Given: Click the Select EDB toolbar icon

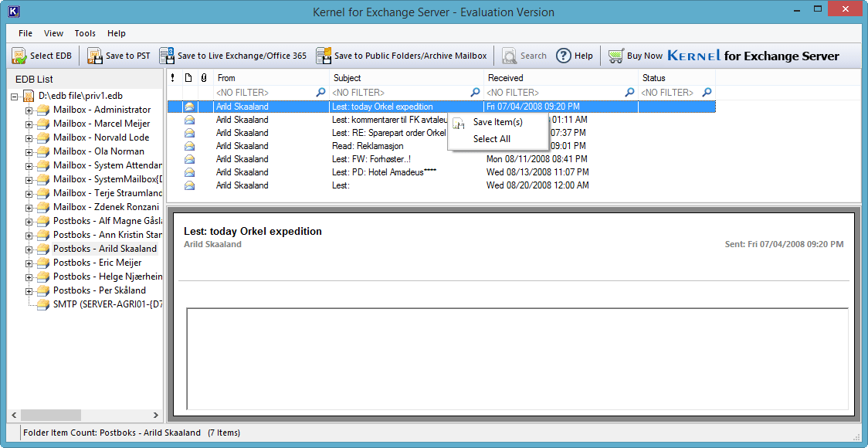Looking at the screenshot, I should [x=19, y=56].
